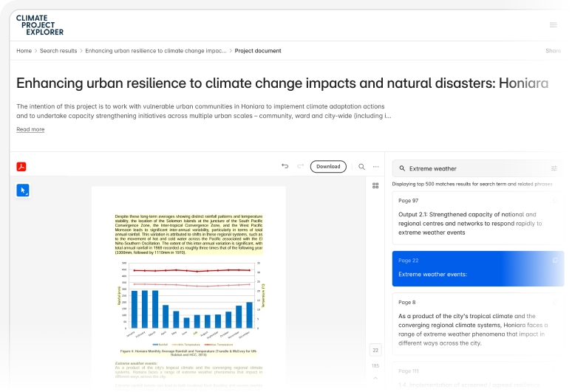The width and height of the screenshot is (572, 392).
Task: Open the search filter settings icon
Action: click(554, 168)
